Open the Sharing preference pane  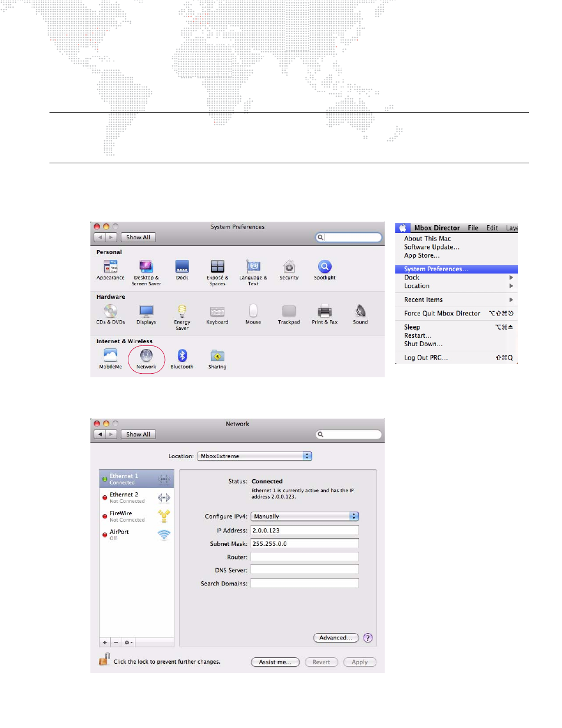point(217,359)
